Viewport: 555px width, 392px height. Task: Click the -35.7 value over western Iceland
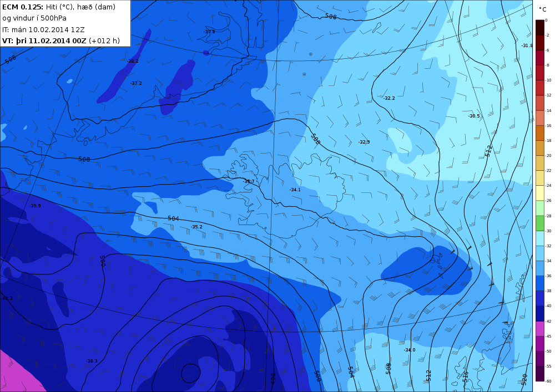249,181
